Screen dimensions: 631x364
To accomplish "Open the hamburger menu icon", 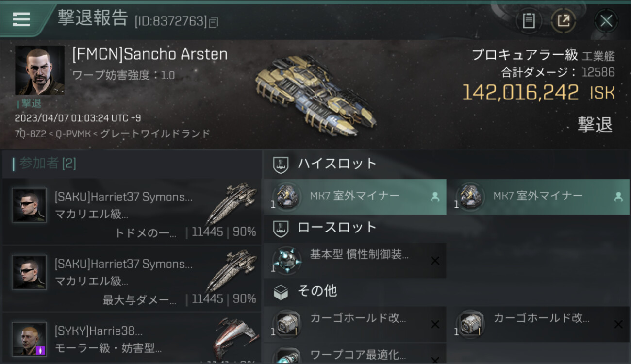I will pos(21,19).
